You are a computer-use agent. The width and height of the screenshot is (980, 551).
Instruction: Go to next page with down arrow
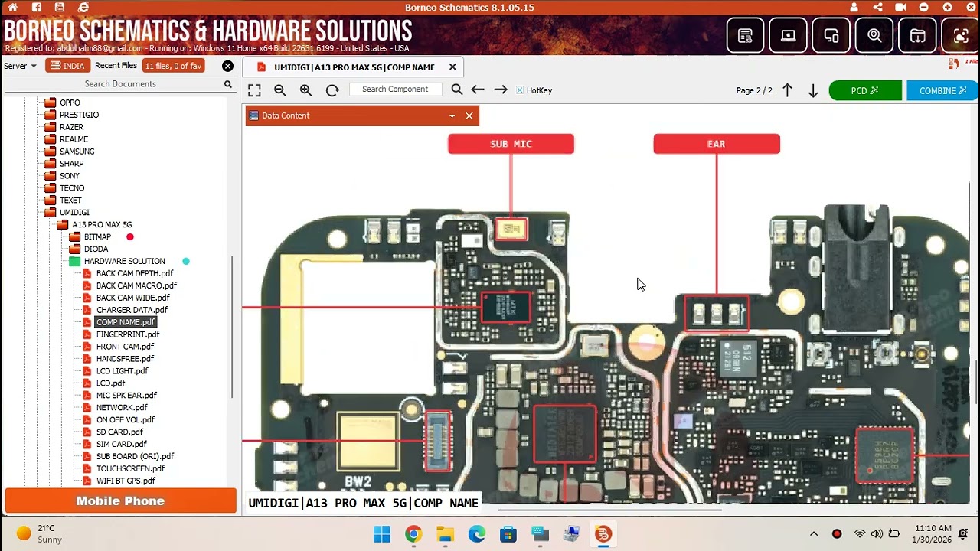tap(813, 90)
